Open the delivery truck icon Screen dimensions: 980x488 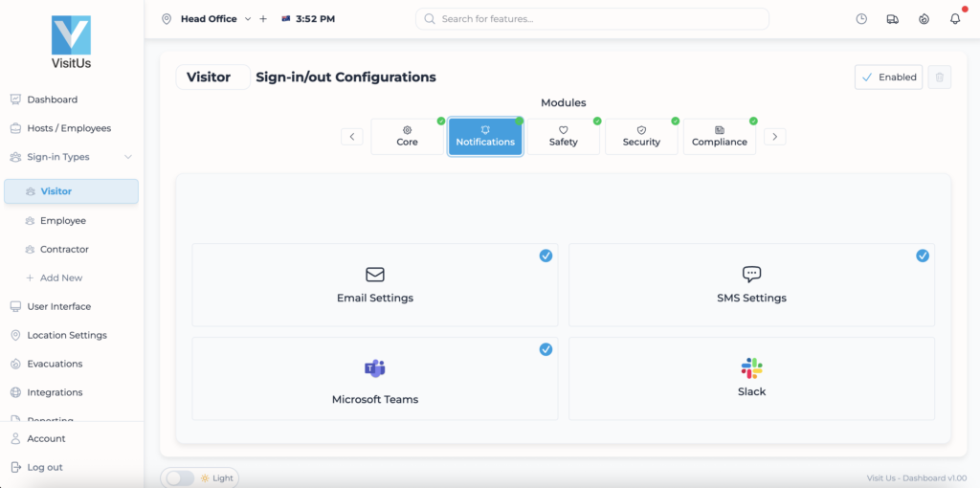point(892,19)
